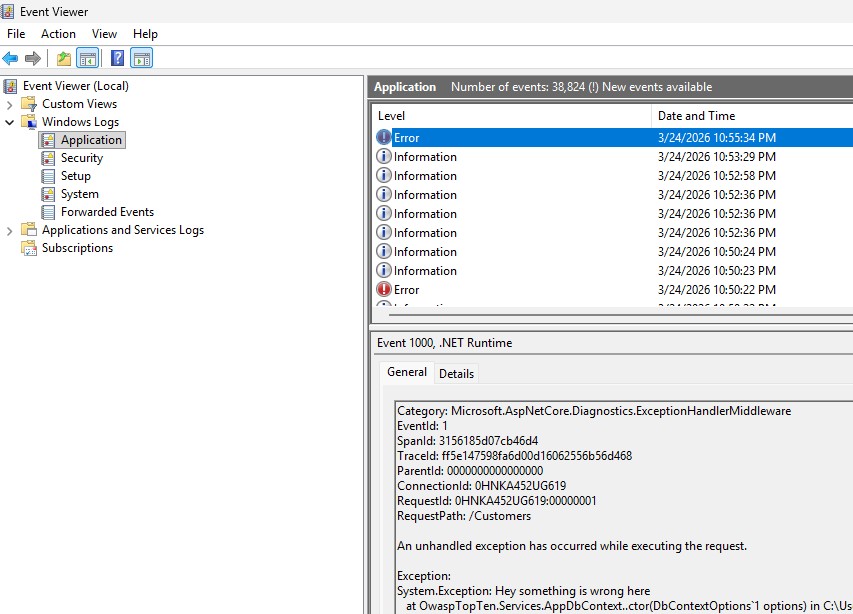853x614 pixels.
Task: Open the Help menu
Action: [x=145, y=34]
